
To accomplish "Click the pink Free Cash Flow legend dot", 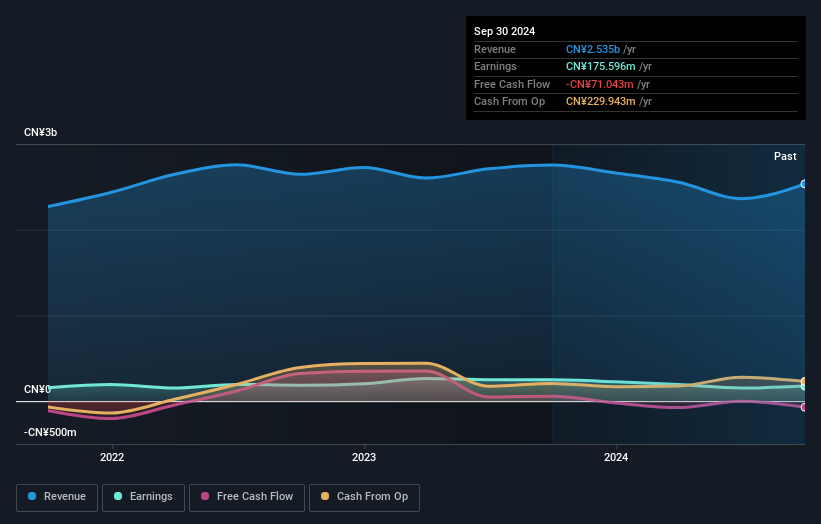I will tap(205, 496).
